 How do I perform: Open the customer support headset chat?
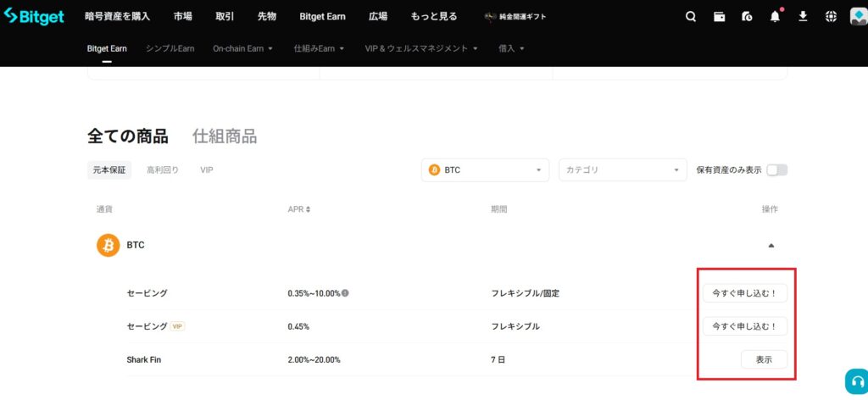855,381
